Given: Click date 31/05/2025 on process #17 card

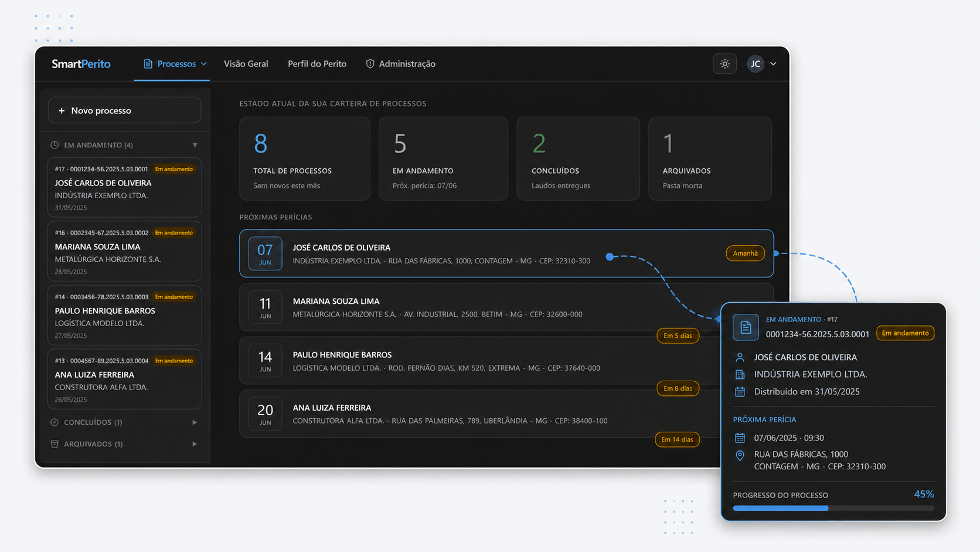Looking at the screenshot, I should [x=71, y=208].
